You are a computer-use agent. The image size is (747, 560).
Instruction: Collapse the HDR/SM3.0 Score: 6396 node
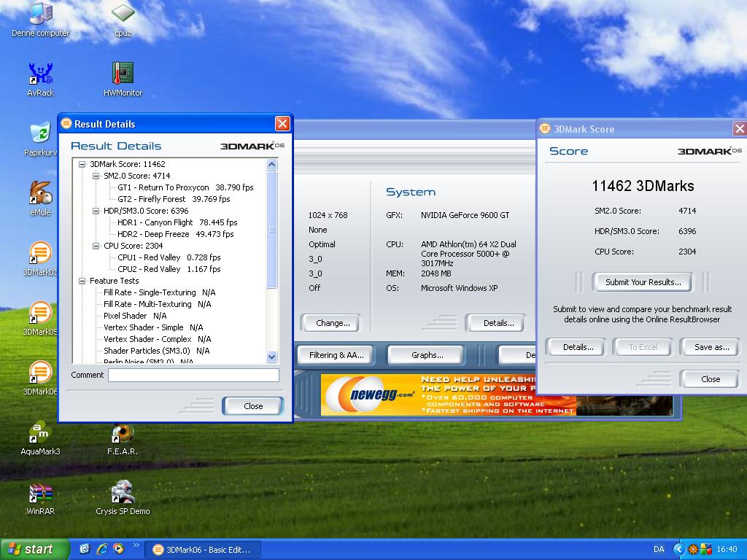click(x=96, y=211)
